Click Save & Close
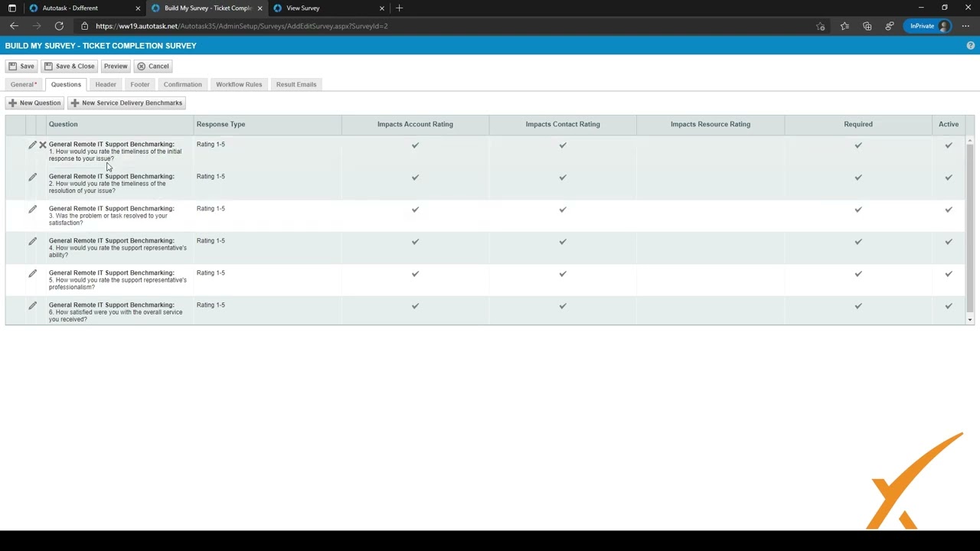The height and width of the screenshot is (551, 980). point(70,66)
